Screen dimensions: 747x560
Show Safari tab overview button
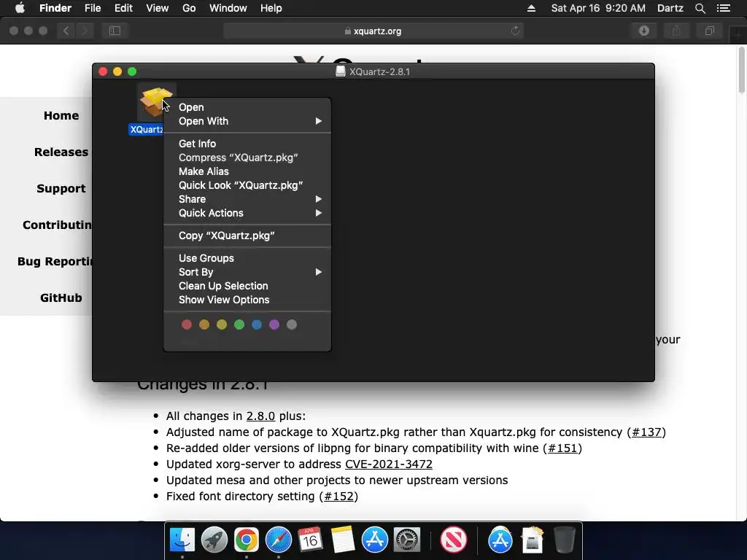click(709, 31)
